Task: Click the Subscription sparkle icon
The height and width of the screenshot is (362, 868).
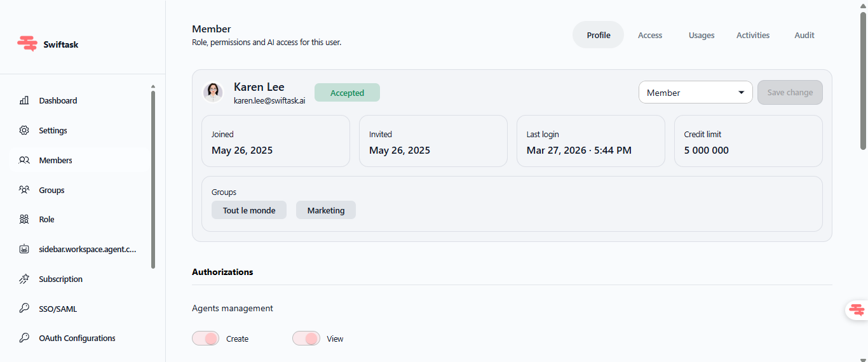Action: pyautogui.click(x=24, y=279)
